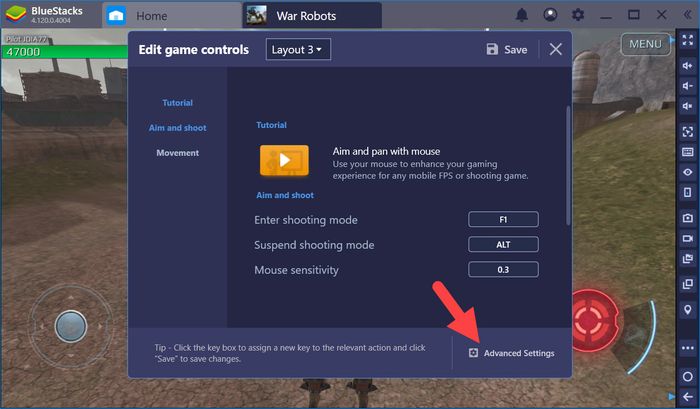Open BlueStacks settings gear icon

click(x=578, y=15)
